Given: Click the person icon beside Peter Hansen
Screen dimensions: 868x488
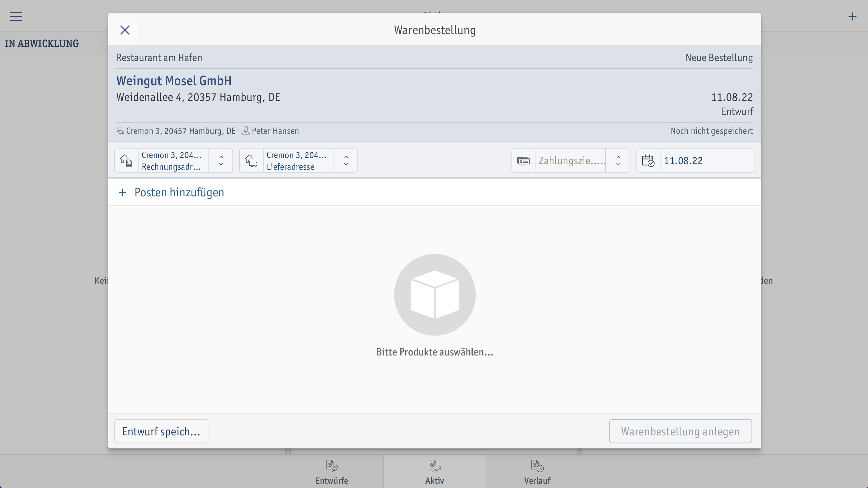Looking at the screenshot, I should 246,131.
